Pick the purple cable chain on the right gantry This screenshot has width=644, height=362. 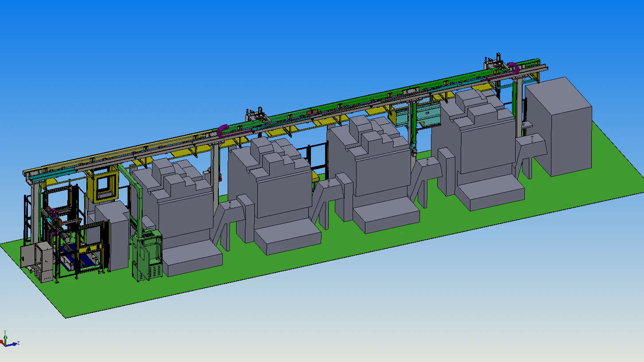tap(512, 67)
